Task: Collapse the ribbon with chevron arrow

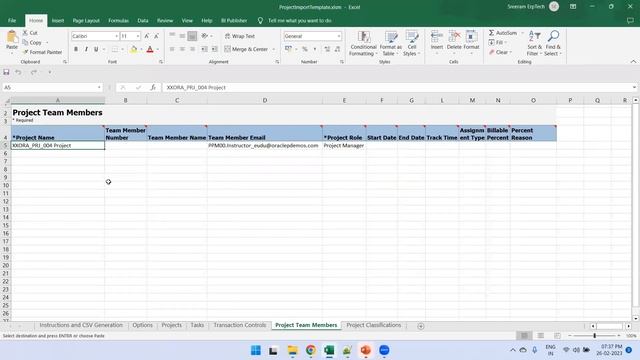Action: [x=633, y=62]
